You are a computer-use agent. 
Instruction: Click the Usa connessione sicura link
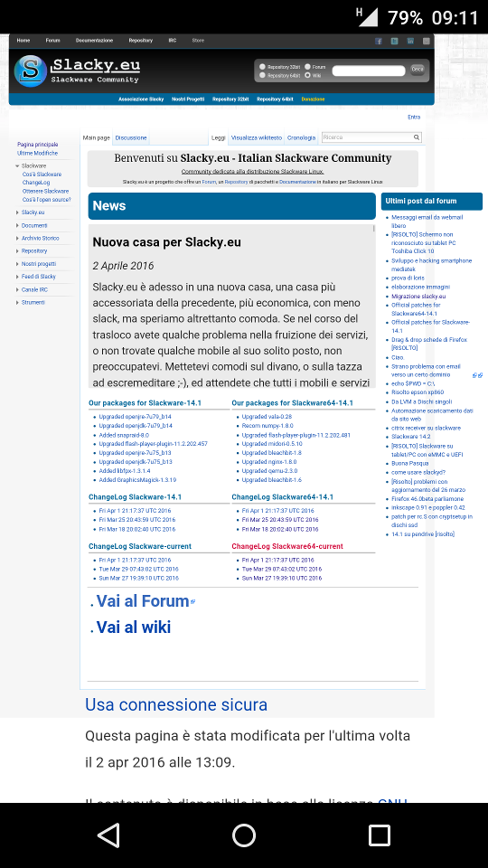click(x=176, y=704)
